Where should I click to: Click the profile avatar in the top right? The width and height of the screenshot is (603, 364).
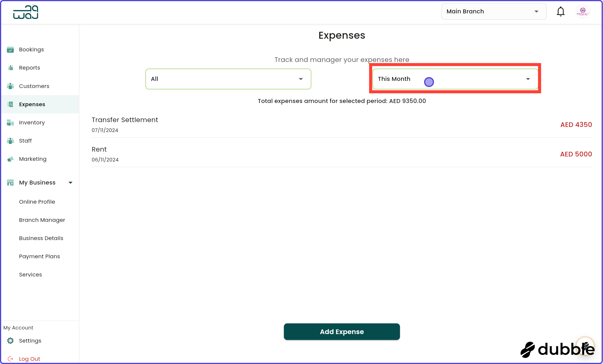coord(583,11)
